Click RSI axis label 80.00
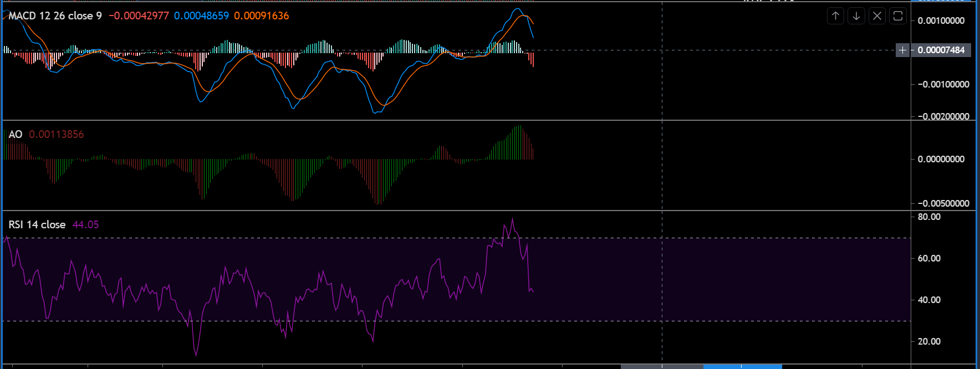The image size is (980, 369). point(929,217)
